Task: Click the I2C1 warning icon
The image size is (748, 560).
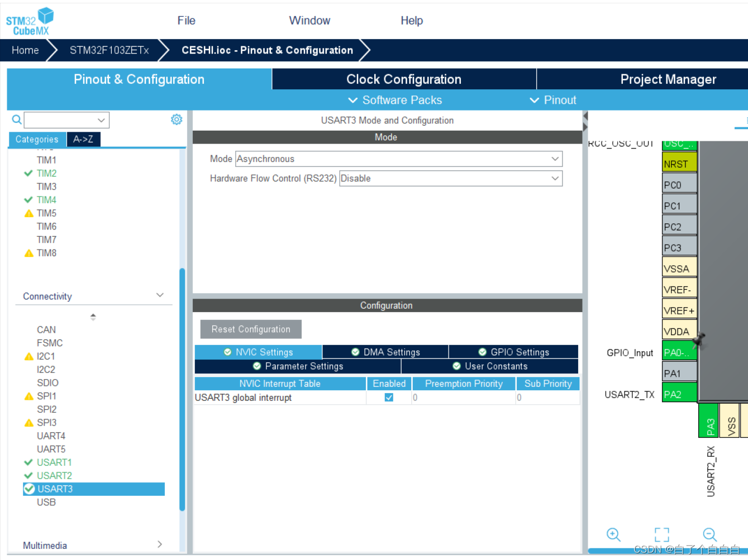Action: (29, 356)
